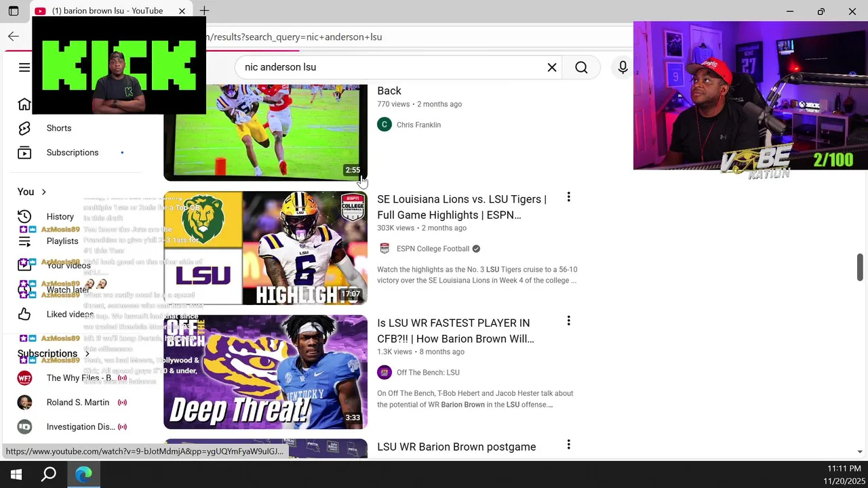868x488 pixels.
Task: Click Microsoft Edge icon in the taskbar
Action: pos(83,474)
